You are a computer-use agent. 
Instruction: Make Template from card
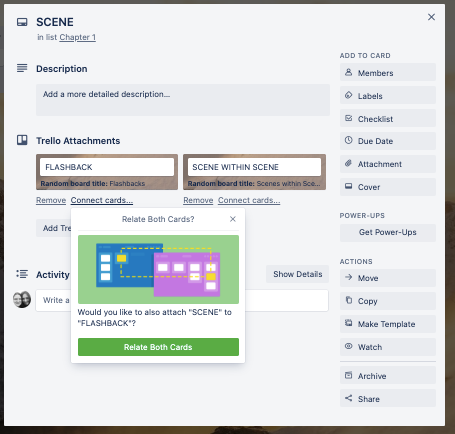point(388,324)
